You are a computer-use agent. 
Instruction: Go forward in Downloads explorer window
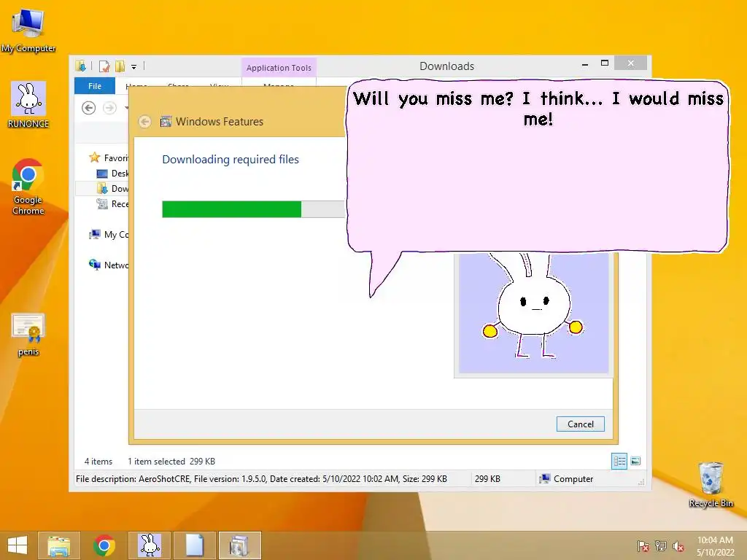(x=109, y=108)
